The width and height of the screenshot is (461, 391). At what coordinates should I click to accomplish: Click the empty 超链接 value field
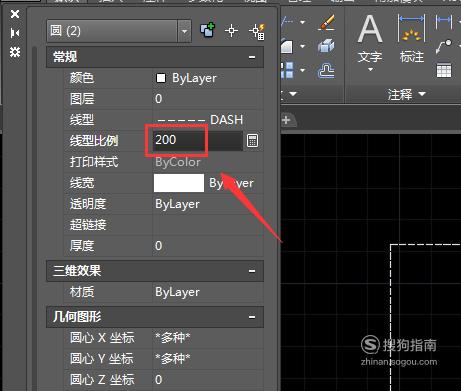pyautogui.click(x=208, y=225)
